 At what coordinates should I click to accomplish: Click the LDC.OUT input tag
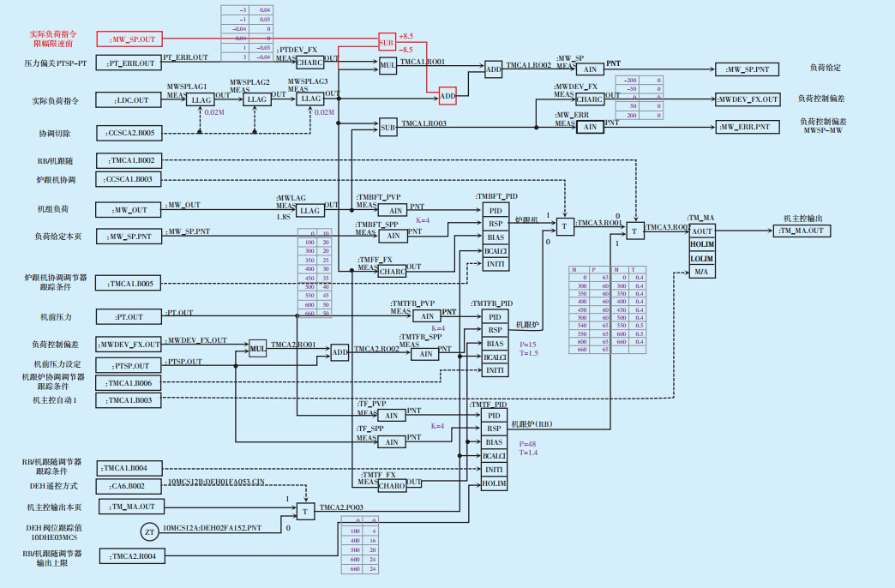[130, 100]
